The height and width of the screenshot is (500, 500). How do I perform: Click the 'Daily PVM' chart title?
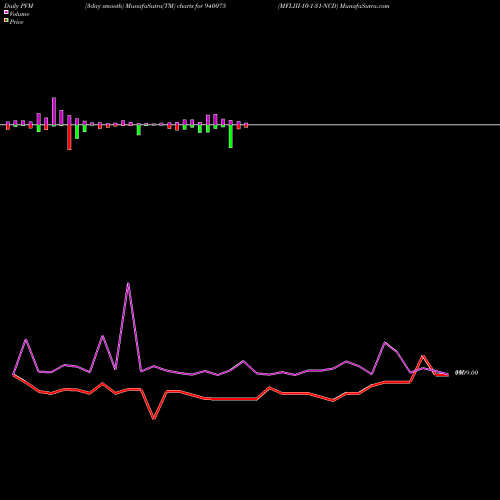coord(19,6)
